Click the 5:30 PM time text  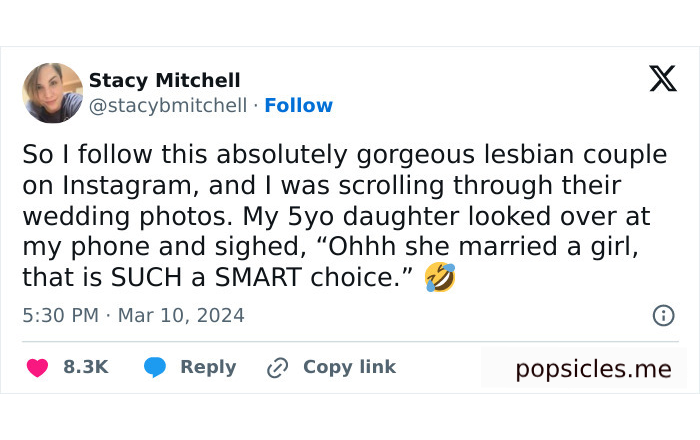[60, 315]
